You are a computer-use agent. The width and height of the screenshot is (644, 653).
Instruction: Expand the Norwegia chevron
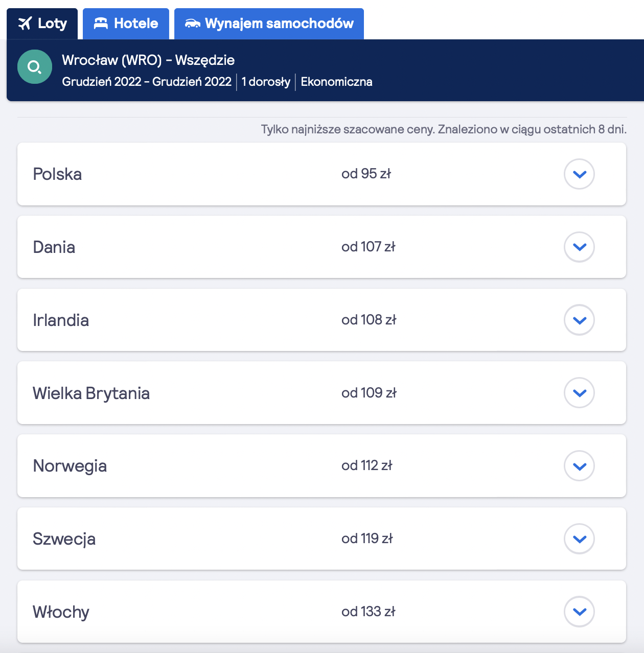[579, 466]
